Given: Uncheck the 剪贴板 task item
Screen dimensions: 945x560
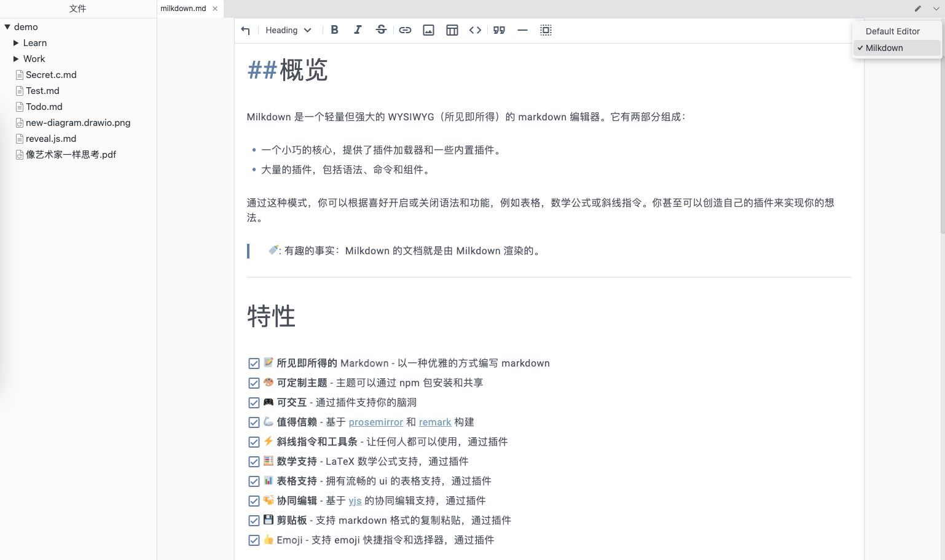Looking at the screenshot, I should point(254,521).
